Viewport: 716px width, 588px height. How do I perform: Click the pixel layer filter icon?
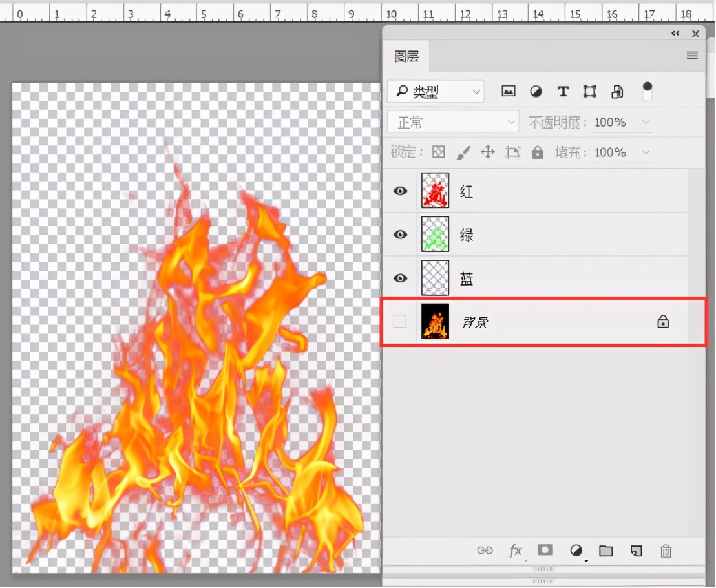click(509, 92)
